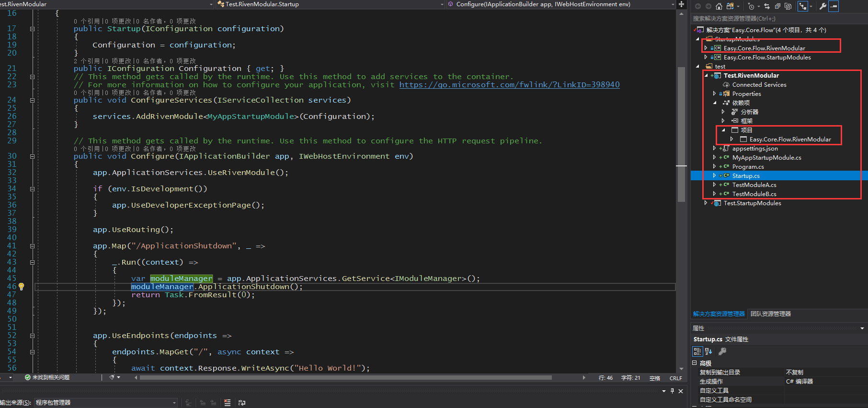Open the output source dropdown
The width and height of the screenshot is (868, 408).
[174, 403]
